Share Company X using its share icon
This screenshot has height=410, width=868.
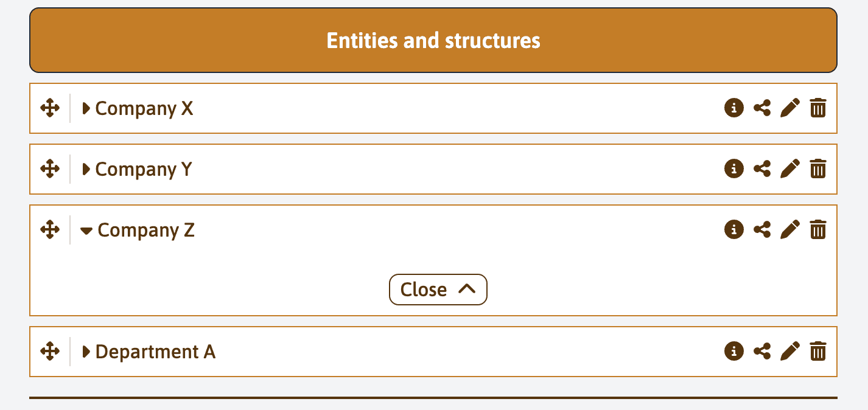click(x=762, y=108)
